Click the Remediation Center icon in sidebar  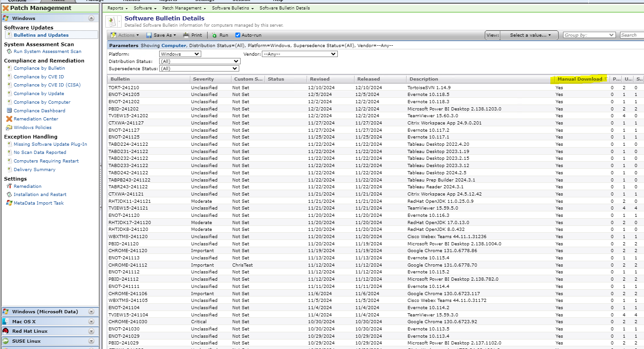(x=9, y=119)
